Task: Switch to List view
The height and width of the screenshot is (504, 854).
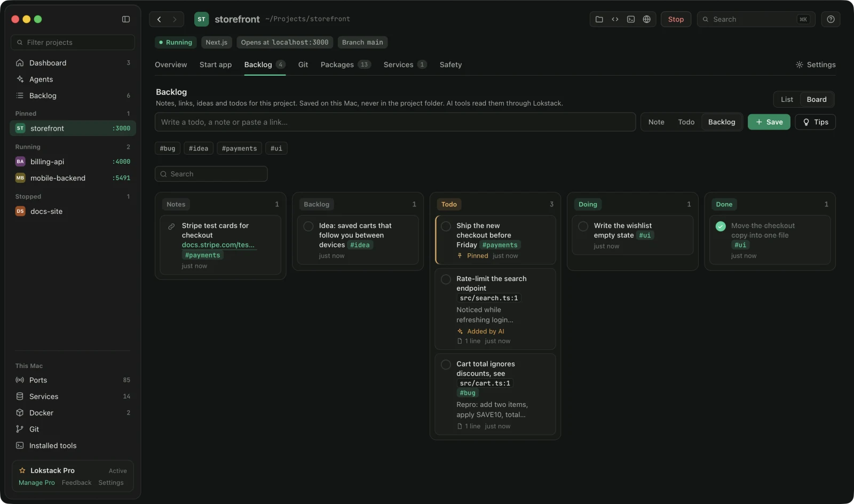Action: point(787,100)
